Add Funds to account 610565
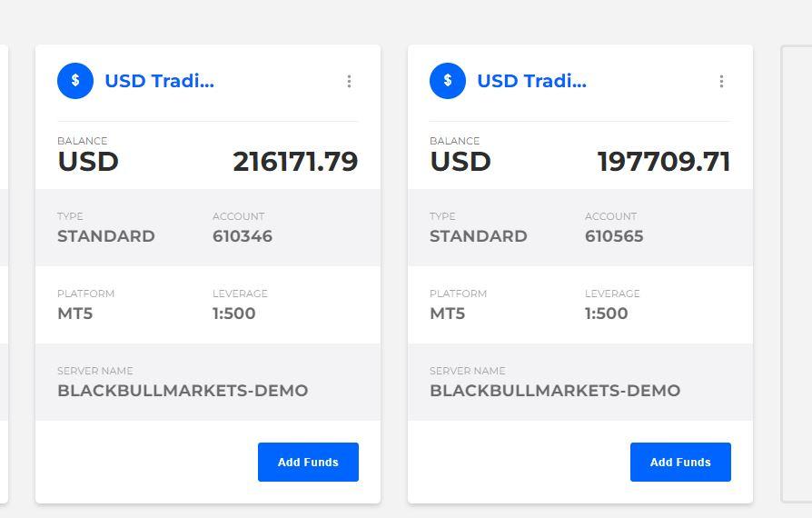Viewport: 812px width, 518px height. 680,462
